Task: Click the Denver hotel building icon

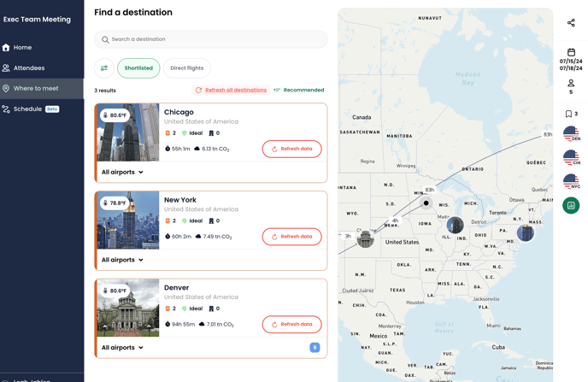Action: coord(211,309)
